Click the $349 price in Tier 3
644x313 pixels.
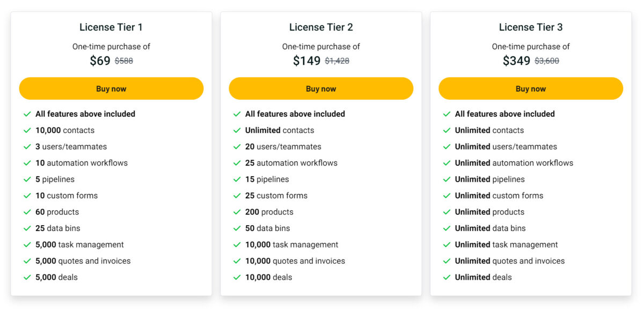click(x=517, y=61)
